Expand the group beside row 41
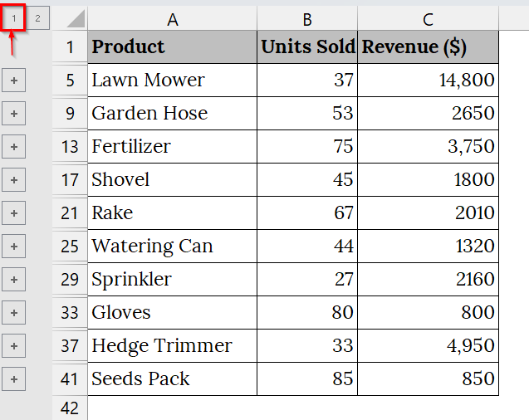The height and width of the screenshot is (420, 529). pos(14,379)
